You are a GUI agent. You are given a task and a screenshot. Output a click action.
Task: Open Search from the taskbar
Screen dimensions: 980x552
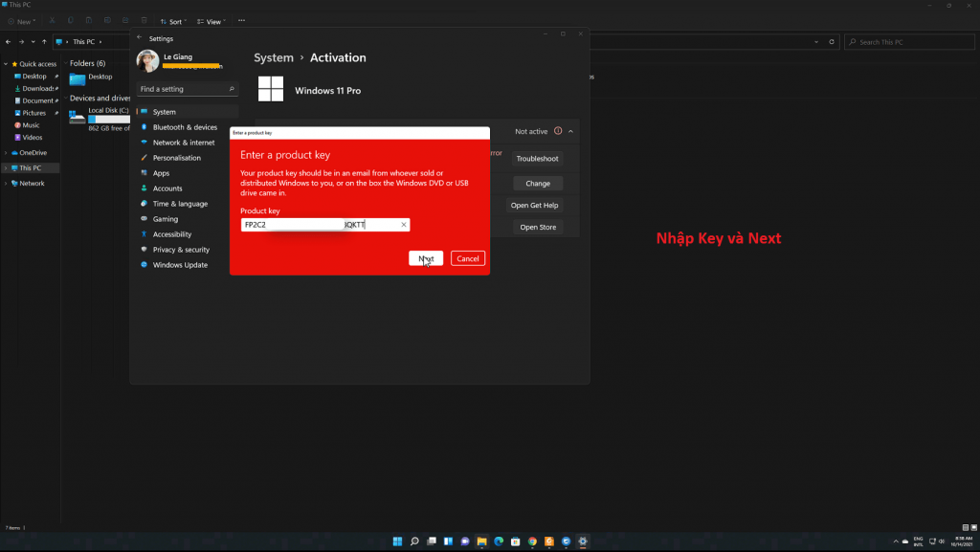pos(414,541)
